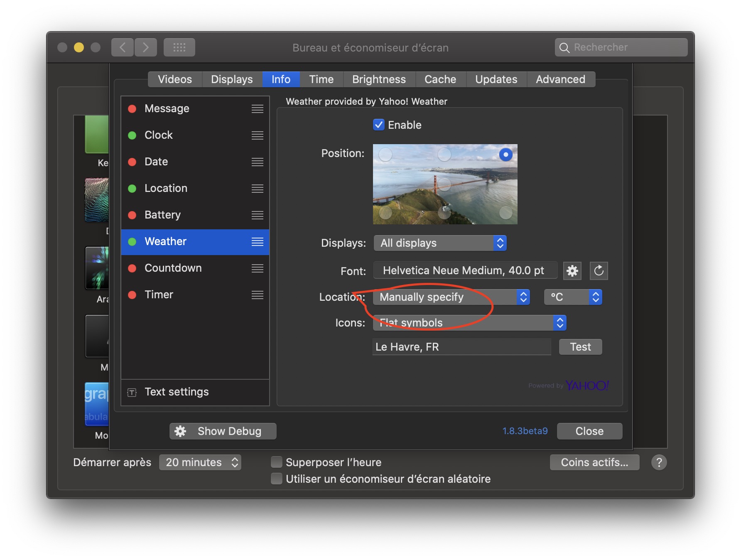Click the Message row reorder handle
This screenshot has width=741, height=560.
258,109
